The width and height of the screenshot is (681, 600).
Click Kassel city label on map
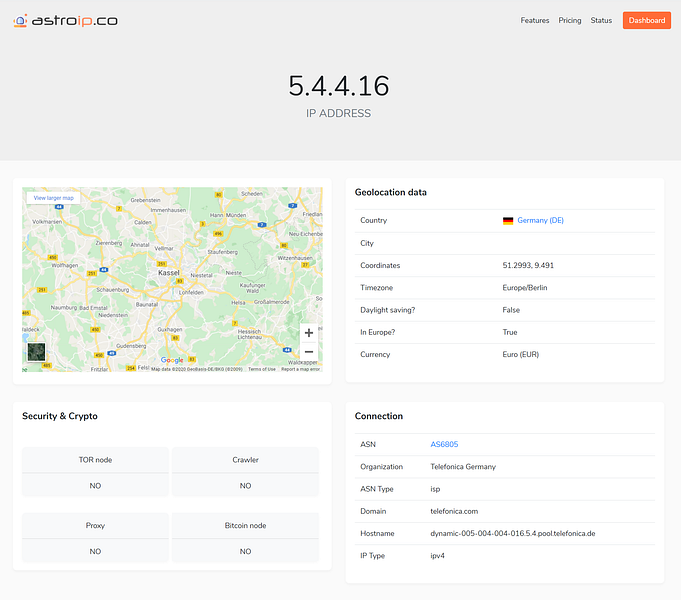click(x=169, y=273)
